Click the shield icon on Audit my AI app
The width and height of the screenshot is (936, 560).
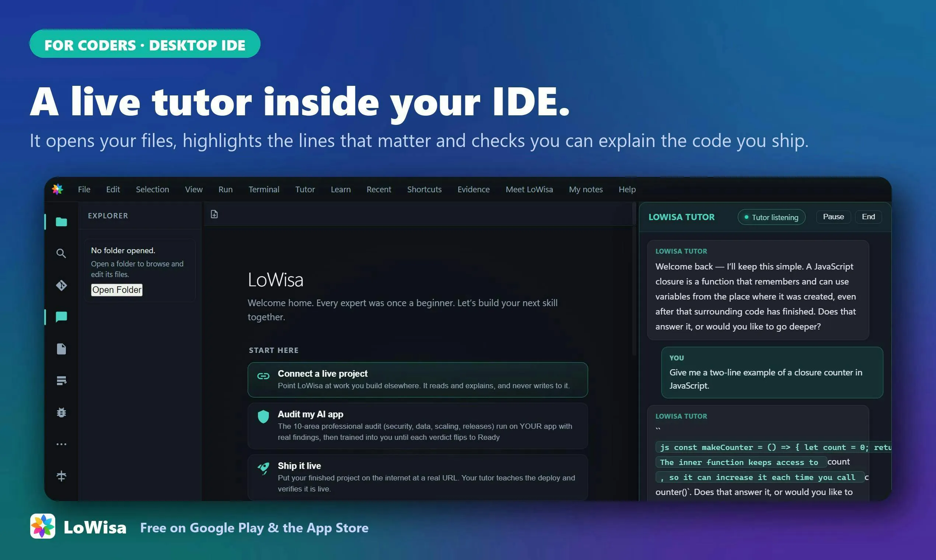click(263, 417)
